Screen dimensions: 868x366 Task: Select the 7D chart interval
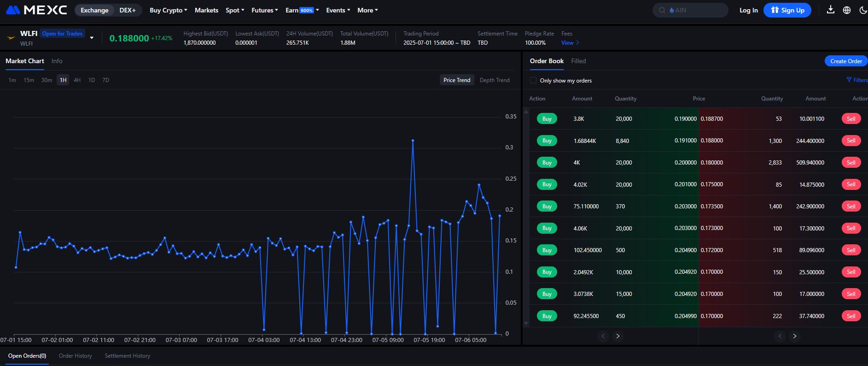click(x=106, y=80)
